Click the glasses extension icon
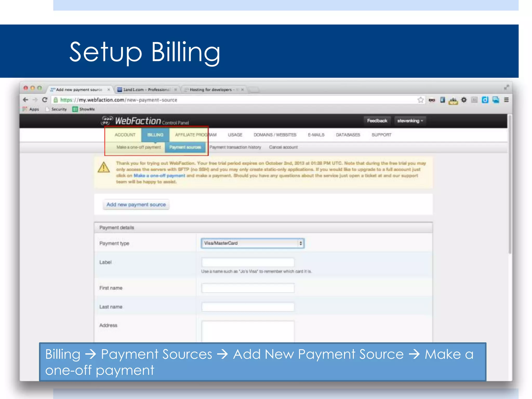532x399 pixels. tap(432, 100)
